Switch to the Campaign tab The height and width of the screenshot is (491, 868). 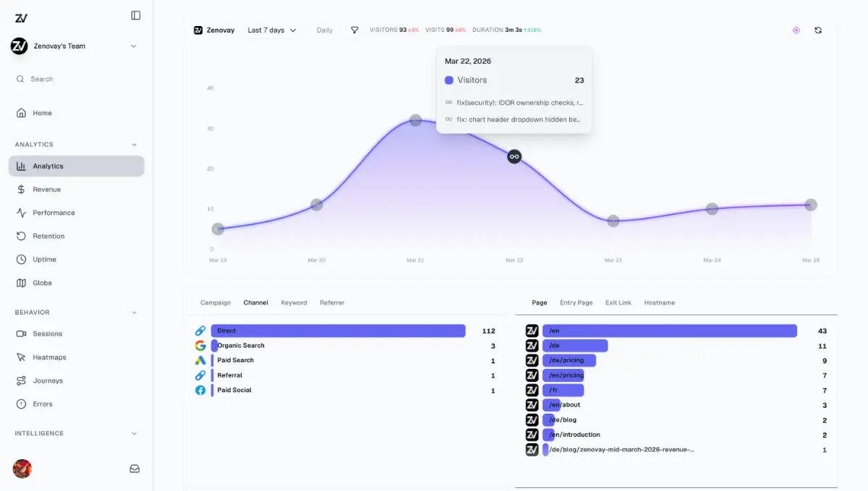click(216, 303)
